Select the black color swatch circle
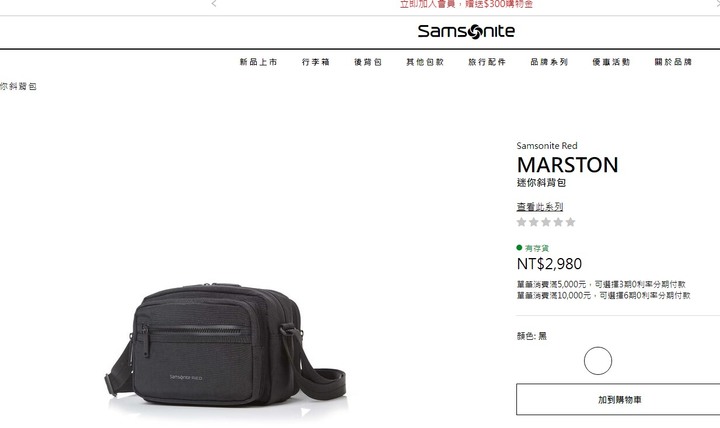The width and height of the screenshot is (720, 428). (598, 361)
